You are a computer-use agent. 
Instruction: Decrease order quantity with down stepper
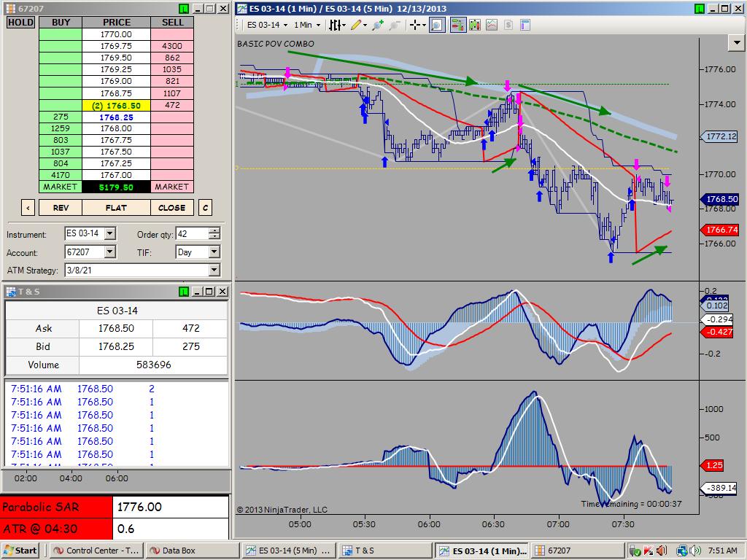(215, 237)
